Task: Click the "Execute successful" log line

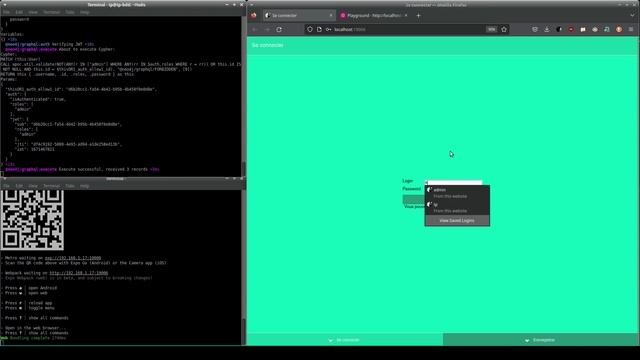Action: 82,169
